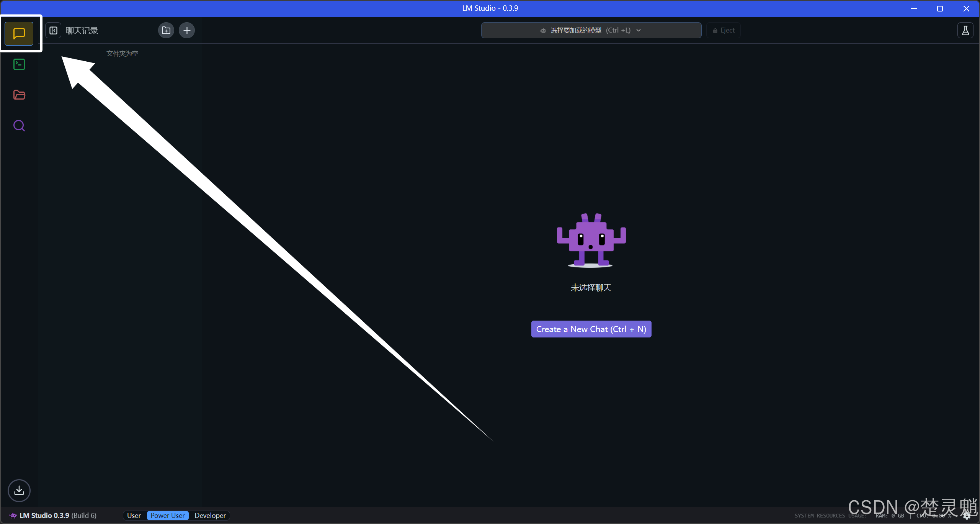Click the LM Studio 0.3.9 version label
Image resolution: width=980 pixels, height=524 pixels.
point(44,516)
